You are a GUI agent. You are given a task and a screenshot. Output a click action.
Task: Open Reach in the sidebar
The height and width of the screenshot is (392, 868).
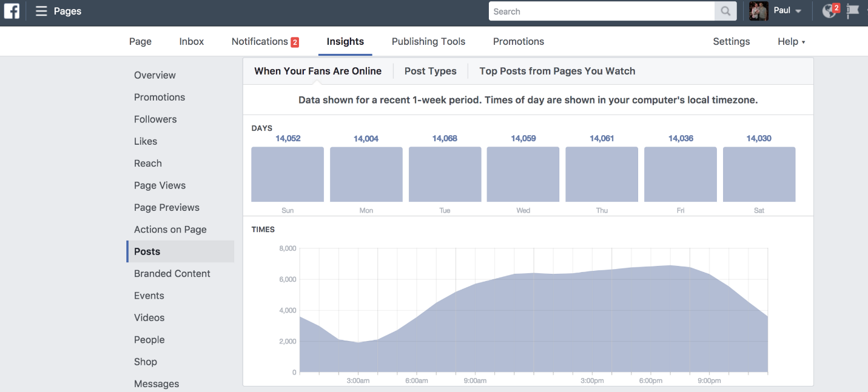[148, 163]
